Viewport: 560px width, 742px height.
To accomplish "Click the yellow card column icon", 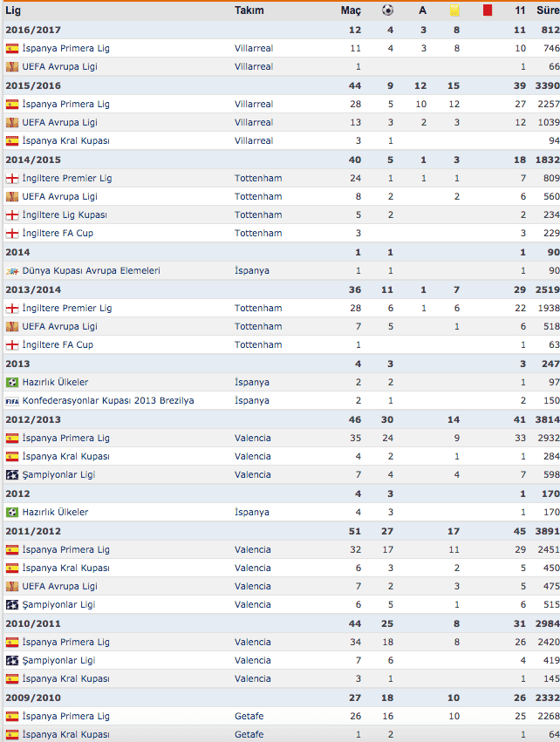I will coord(454,10).
